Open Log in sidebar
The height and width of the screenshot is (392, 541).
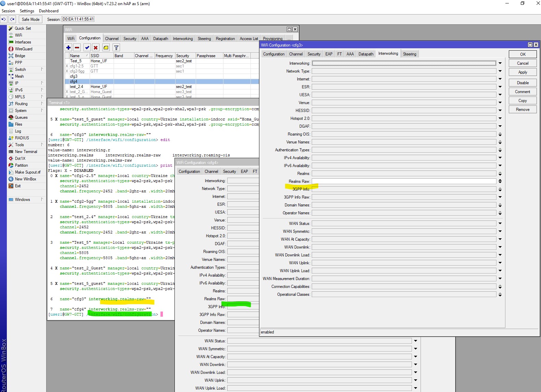[18, 131]
